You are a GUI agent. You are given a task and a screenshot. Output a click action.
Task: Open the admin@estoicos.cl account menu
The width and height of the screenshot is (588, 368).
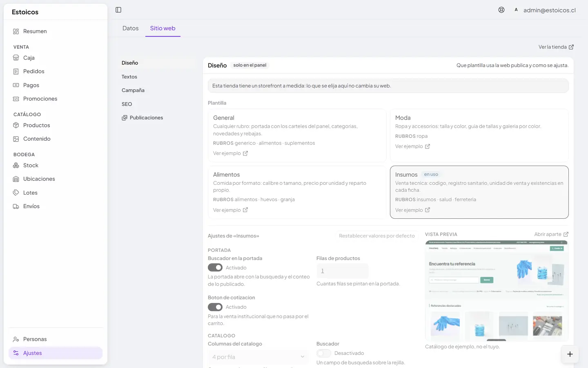(544, 10)
